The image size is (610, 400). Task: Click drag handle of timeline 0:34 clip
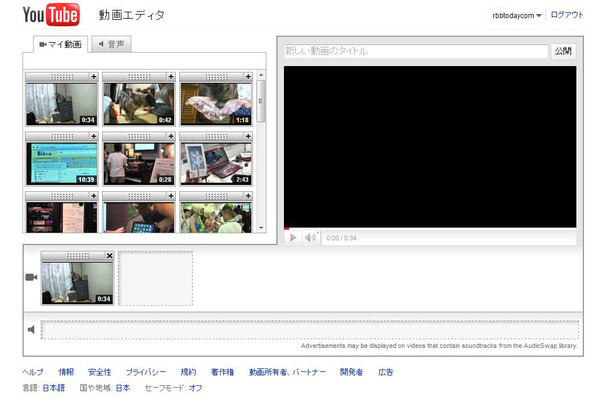tap(77, 256)
